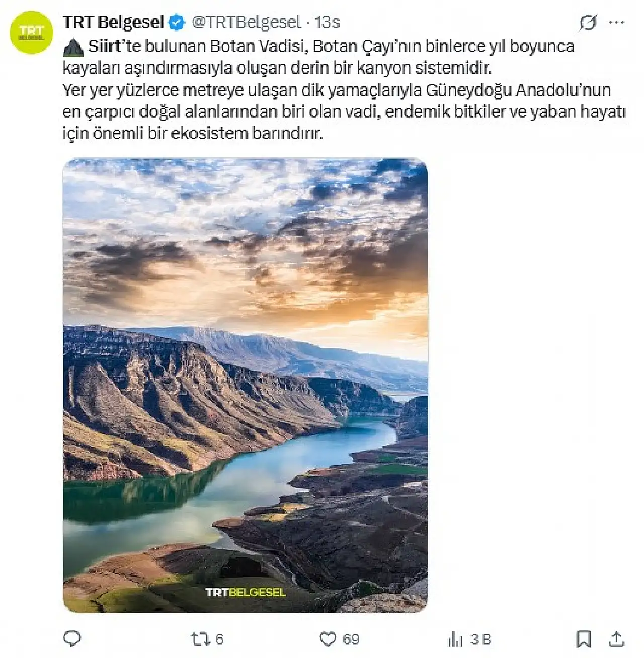Click the tweet text about Botan Vadisi
This screenshot has height=658, width=644.
[344, 90]
